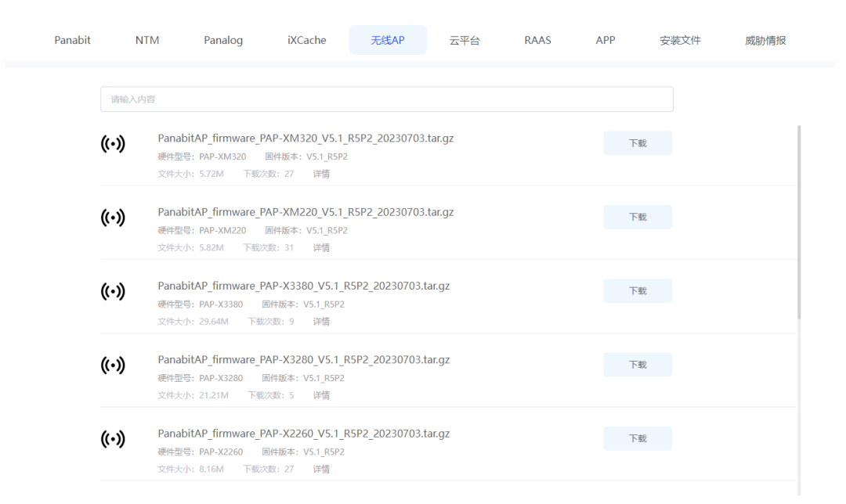
Task: Click the 下载次数: 9 text
Action: pos(271,322)
